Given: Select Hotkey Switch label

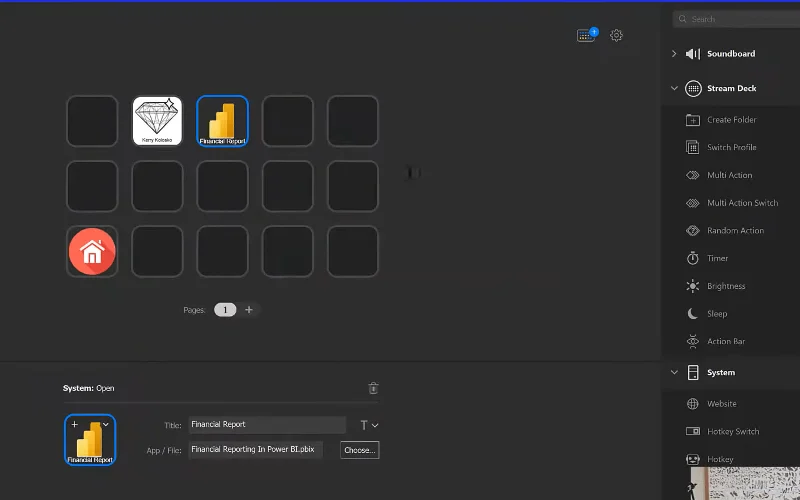Looking at the screenshot, I should coord(733,432).
